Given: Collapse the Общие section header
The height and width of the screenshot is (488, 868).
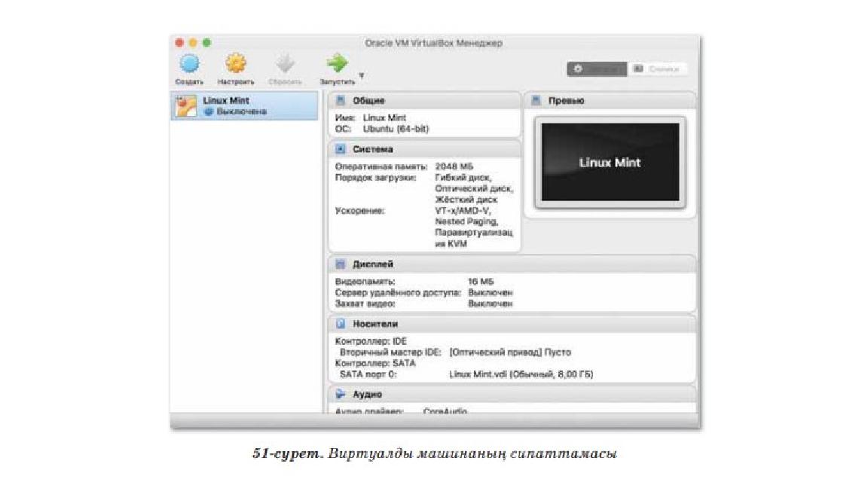Looking at the screenshot, I should pos(425,100).
